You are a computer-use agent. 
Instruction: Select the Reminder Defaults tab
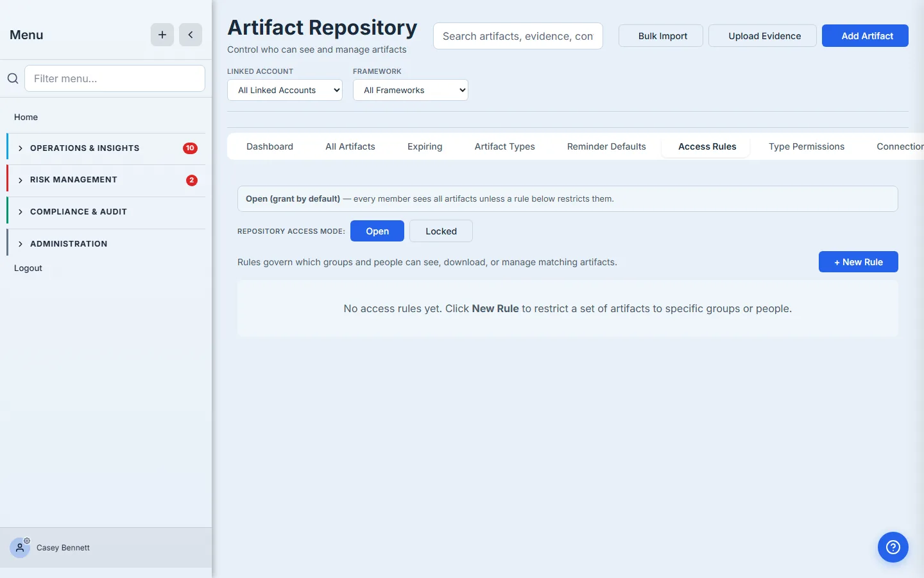(x=606, y=146)
